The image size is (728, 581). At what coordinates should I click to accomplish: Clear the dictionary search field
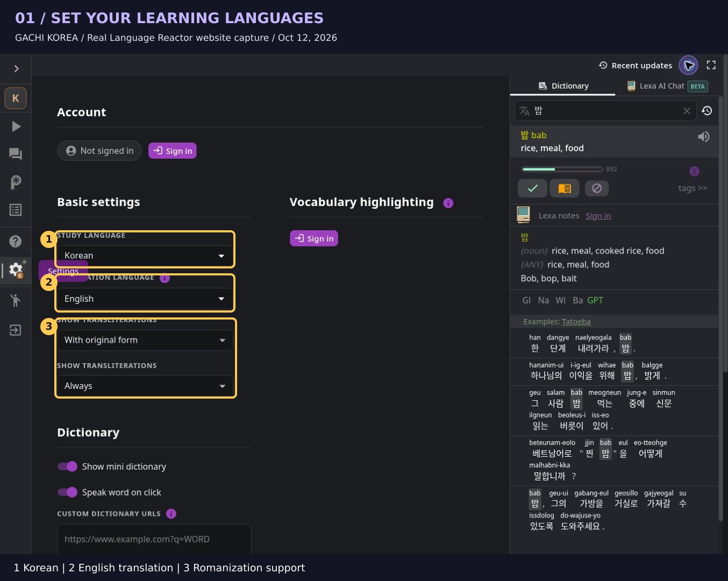[687, 111]
